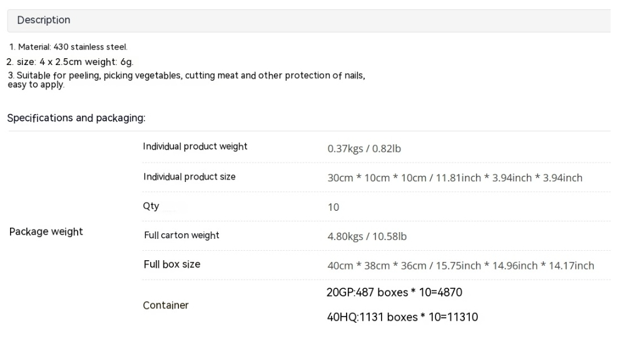
Task: Click the 'Package weight' row label
Action: pyautogui.click(x=46, y=231)
